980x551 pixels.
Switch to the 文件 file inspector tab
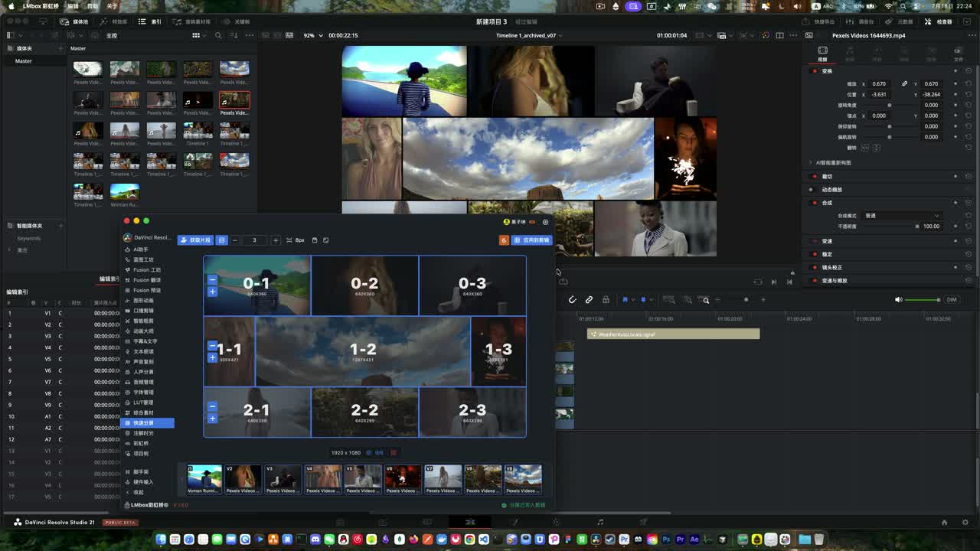pos(959,53)
